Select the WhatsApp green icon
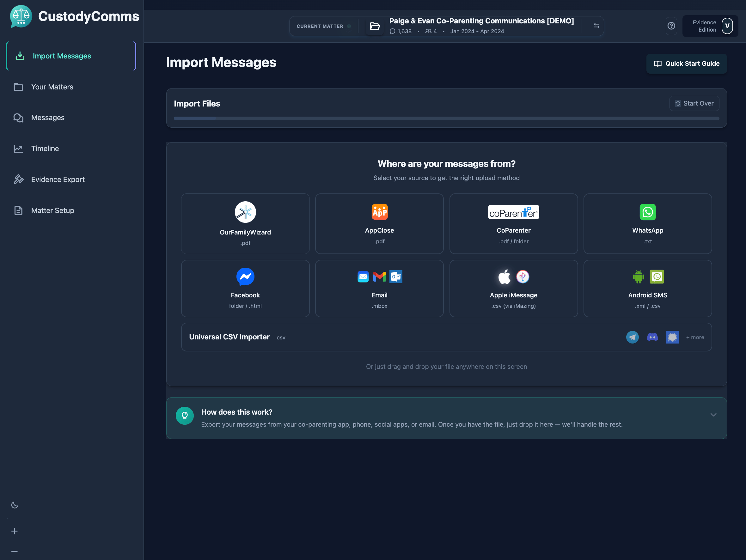 pyautogui.click(x=647, y=212)
